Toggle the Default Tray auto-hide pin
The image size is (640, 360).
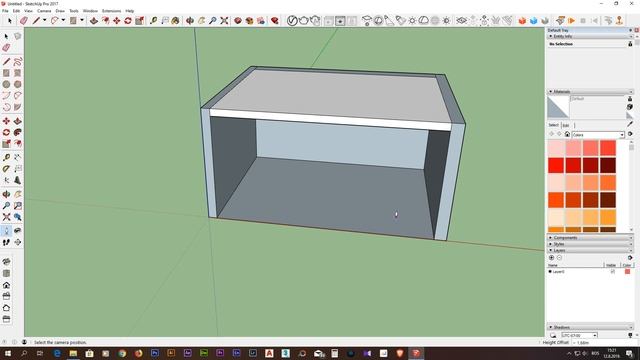(631, 30)
